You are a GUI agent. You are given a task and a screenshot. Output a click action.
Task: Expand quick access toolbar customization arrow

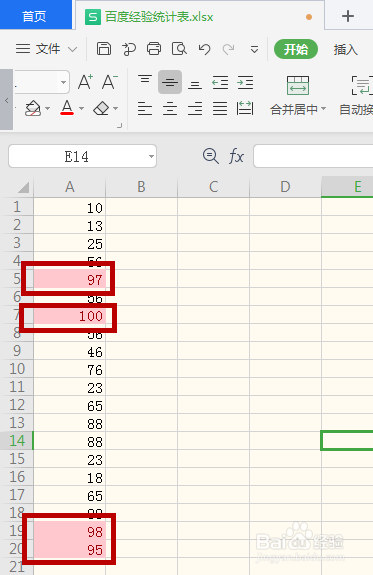pyautogui.click(x=254, y=50)
